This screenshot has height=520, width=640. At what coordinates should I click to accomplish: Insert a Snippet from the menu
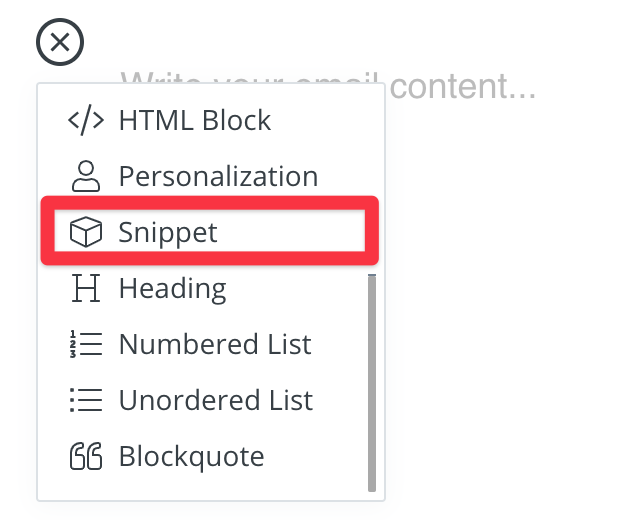[x=168, y=233]
